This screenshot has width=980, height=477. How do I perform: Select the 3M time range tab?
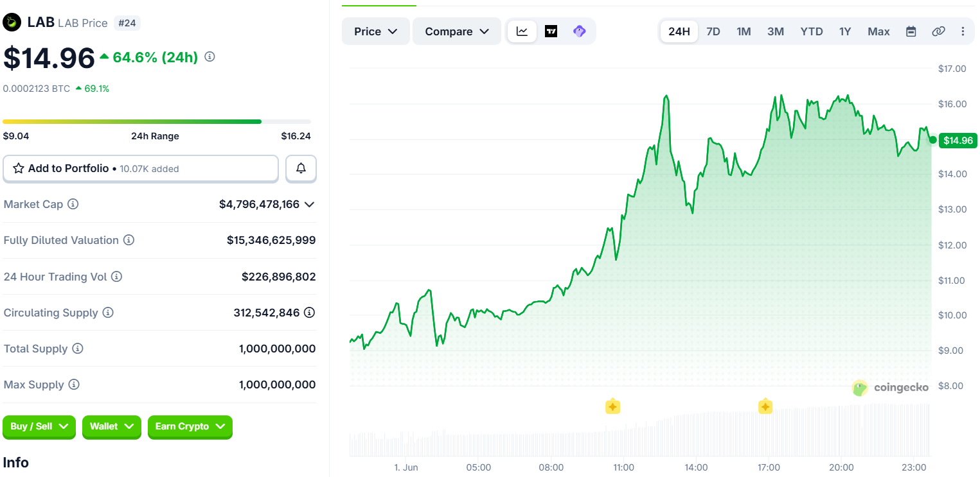(776, 31)
